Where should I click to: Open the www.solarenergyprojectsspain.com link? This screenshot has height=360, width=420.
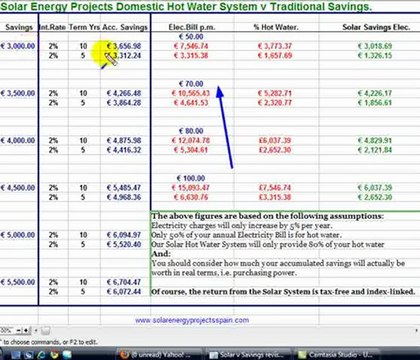[x=192, y=320]
